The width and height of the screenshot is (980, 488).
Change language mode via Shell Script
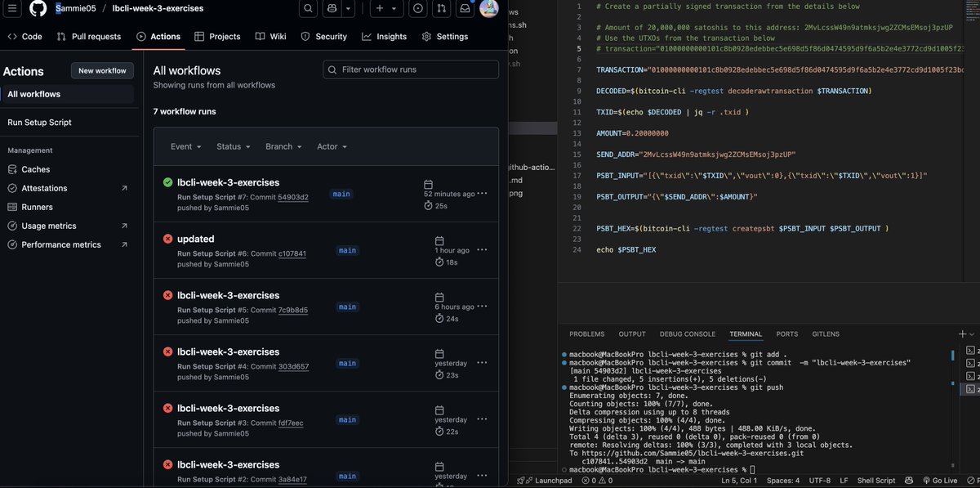tap(876, 481)
